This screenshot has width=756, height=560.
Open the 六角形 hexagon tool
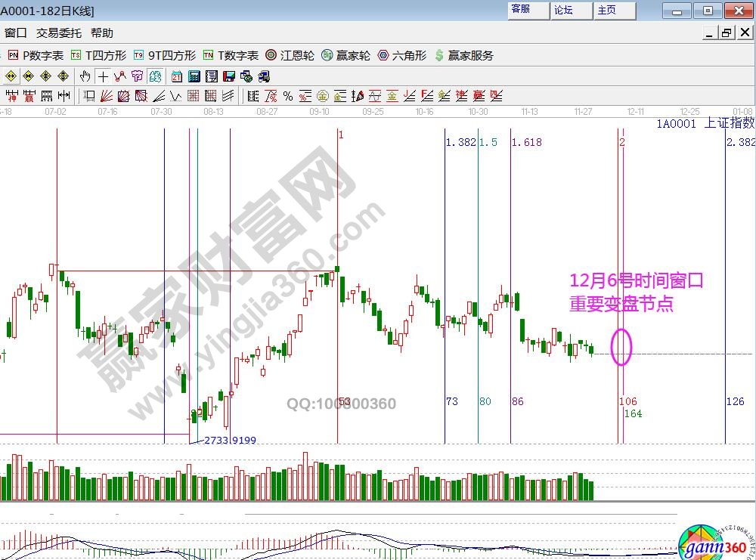[402, 55]
